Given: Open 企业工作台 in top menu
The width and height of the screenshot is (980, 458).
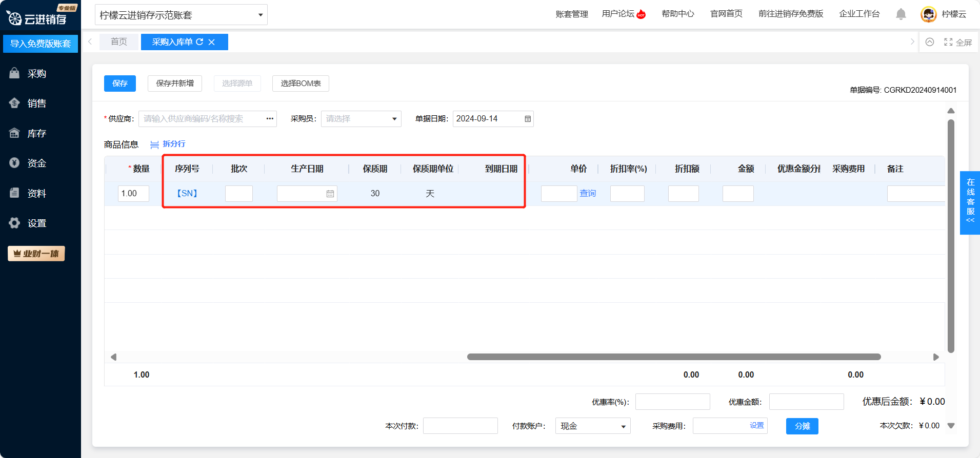Looking at the screenshot, I should [859, 14].
